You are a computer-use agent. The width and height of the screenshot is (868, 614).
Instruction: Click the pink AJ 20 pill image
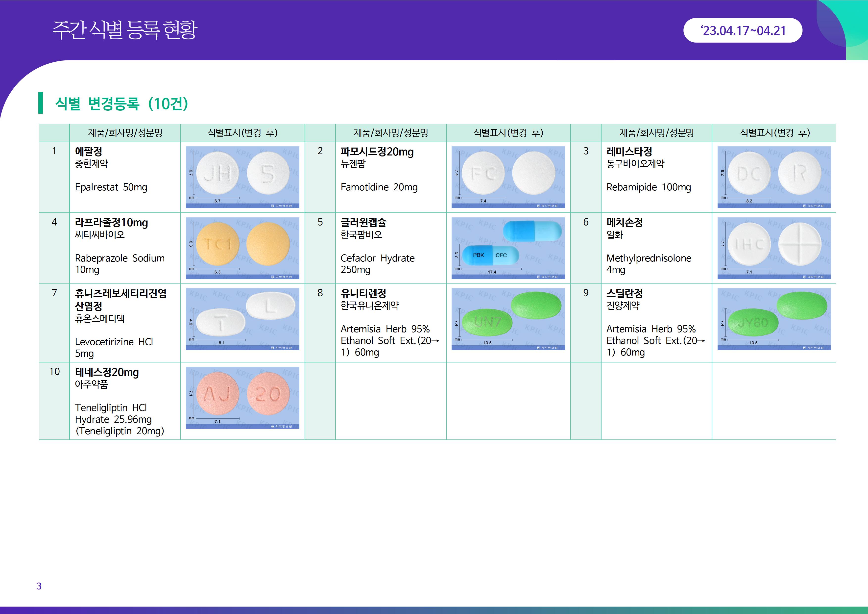click(242, 397)
